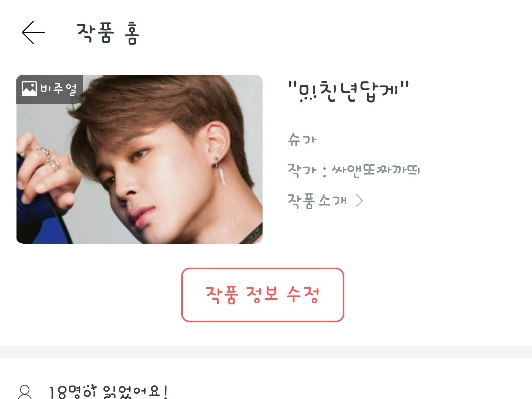Click the 작품 홈 header title

click(x=108, y=33)
